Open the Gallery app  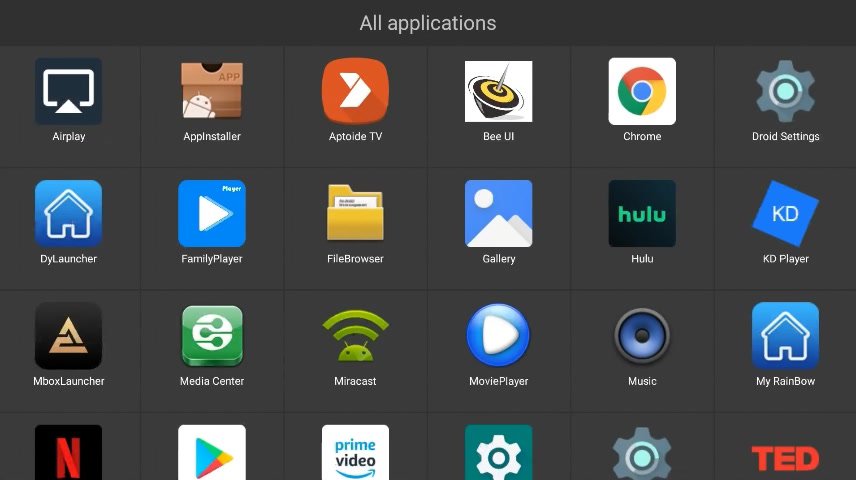tap(498, 214)
